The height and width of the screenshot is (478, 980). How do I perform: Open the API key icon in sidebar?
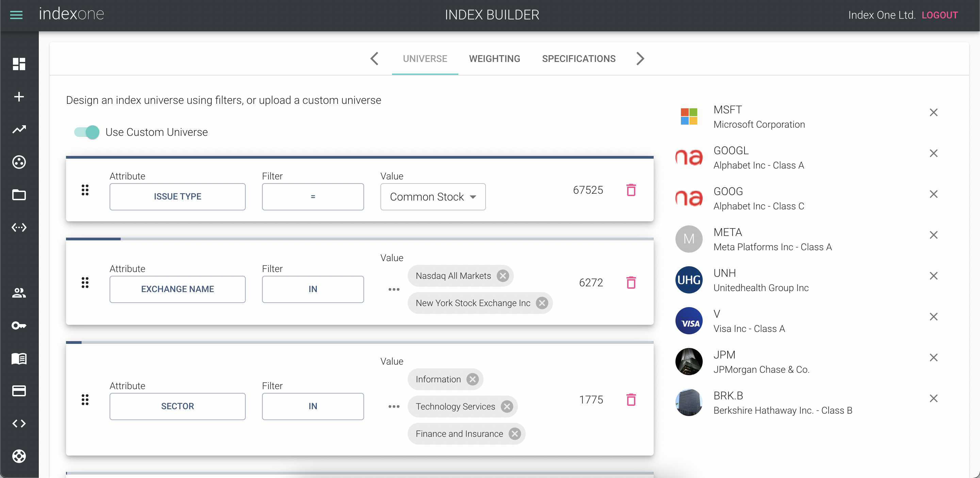pyautogui.click(x=19, y=325)
